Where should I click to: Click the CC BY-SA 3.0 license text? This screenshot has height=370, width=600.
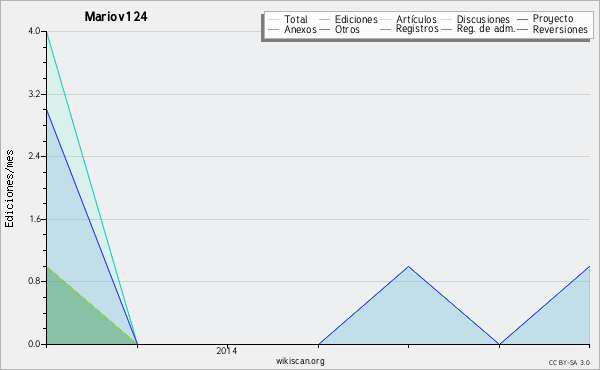coord(569,363)
